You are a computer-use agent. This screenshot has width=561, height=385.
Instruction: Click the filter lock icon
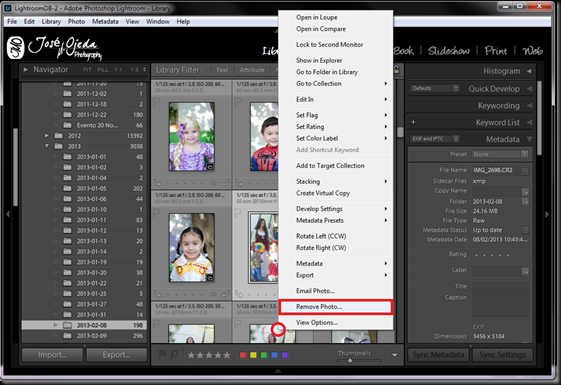pyautogui.click(x=396, y=70)
